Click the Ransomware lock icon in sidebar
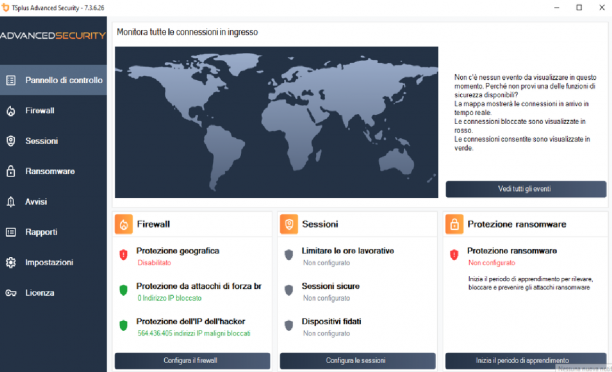Screen dimensions: 612x372 tap(11, 171)
